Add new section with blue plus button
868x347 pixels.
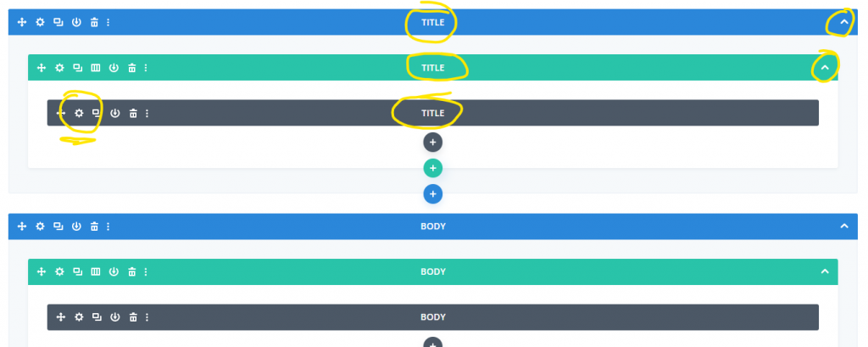tap(433, 194)
